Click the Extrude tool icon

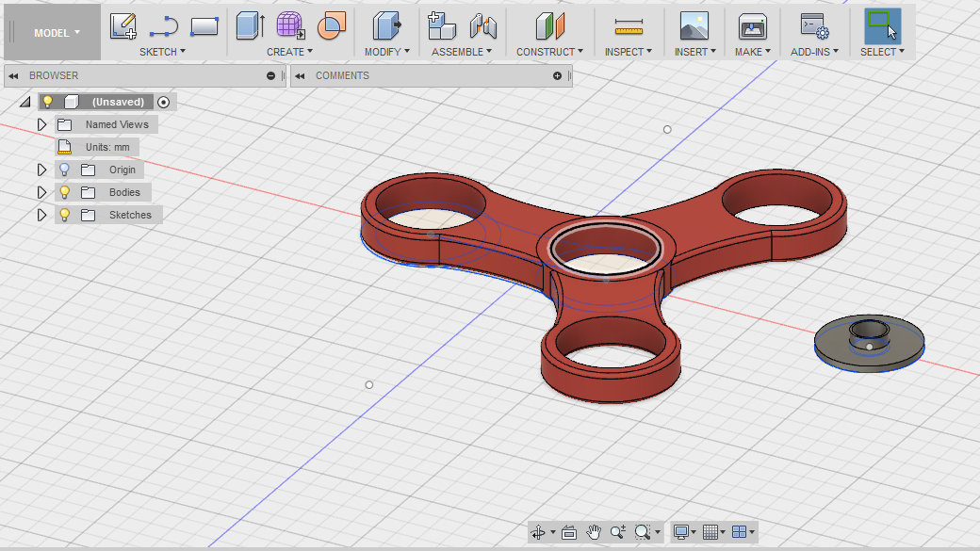[x=250, y=26]
